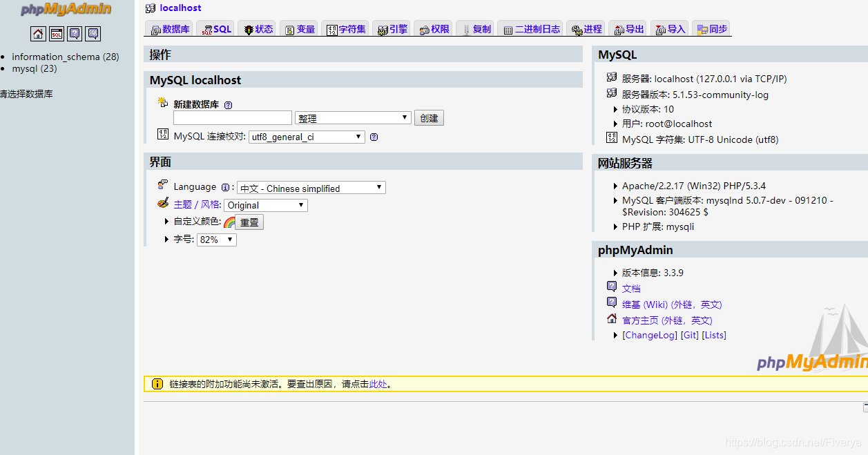Click the 重置 button
Image resolution: width=868 pixels, height=455 pixels.
249,222
